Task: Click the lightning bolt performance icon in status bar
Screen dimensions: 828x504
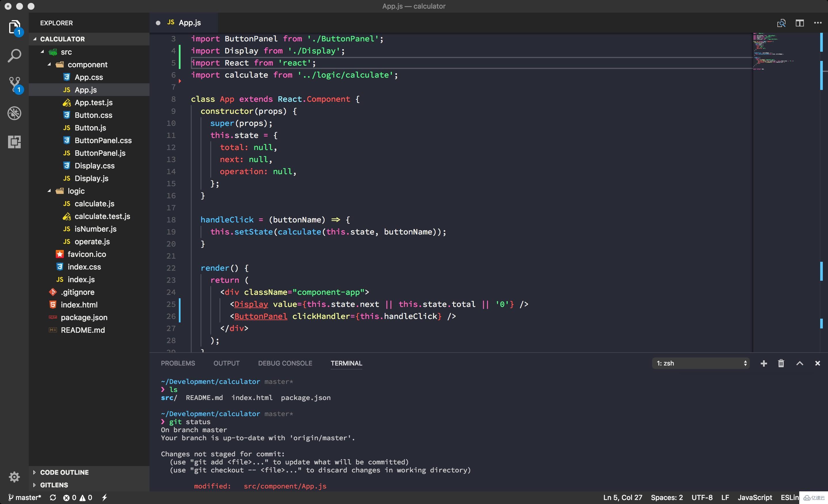Action: pyautogui.click(x=103, y=497)
